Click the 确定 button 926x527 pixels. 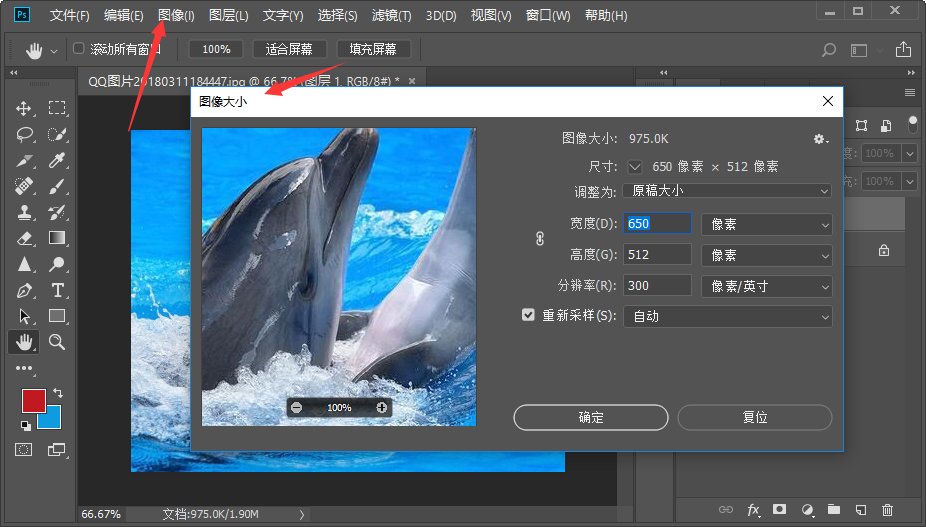pos(591,417)
